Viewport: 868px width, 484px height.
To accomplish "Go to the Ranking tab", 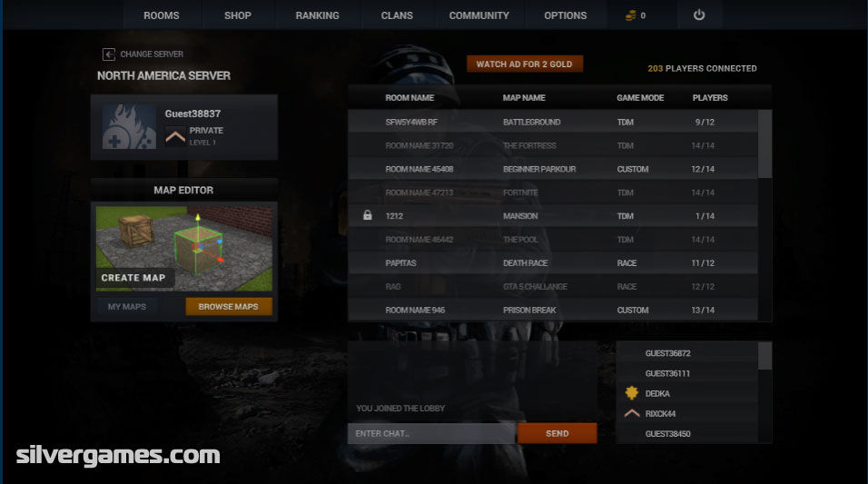I will pyautogui.click(x=317, y=15).
